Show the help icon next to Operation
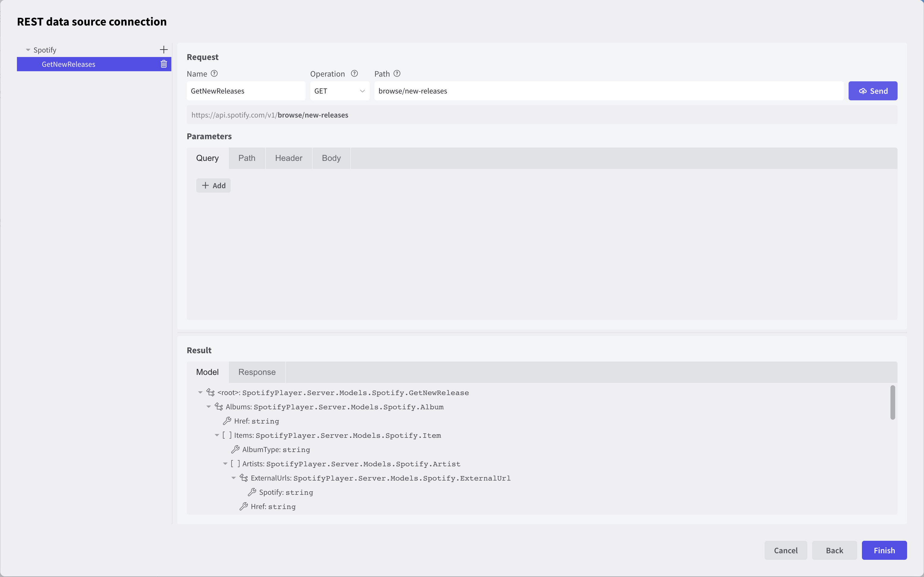924x577 pixels. click(354, 74)
